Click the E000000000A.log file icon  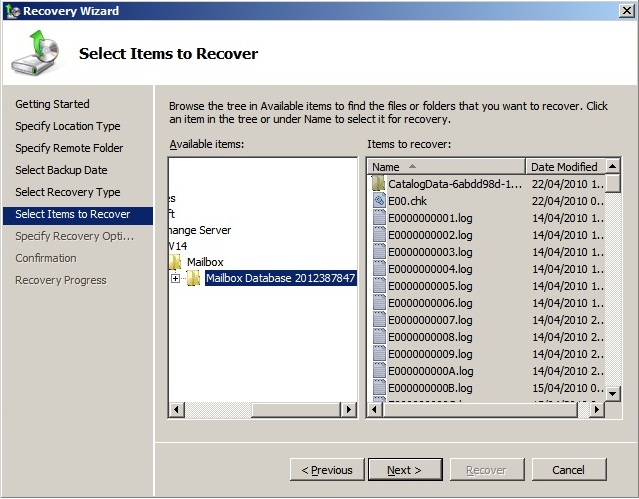click(379, 371)
